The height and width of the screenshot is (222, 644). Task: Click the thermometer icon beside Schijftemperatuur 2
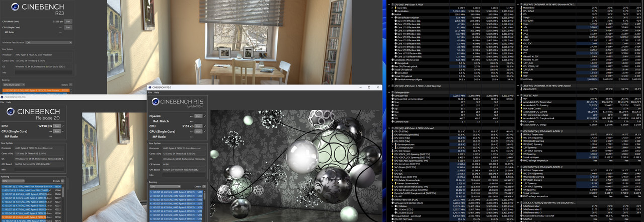521,209
